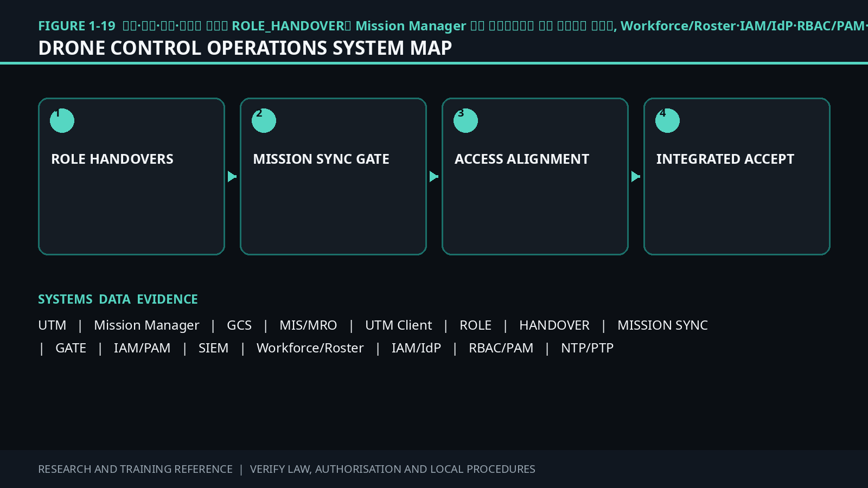Click the SYSTEMS DATA EVIDENCE heading

(x=118, y=299)
